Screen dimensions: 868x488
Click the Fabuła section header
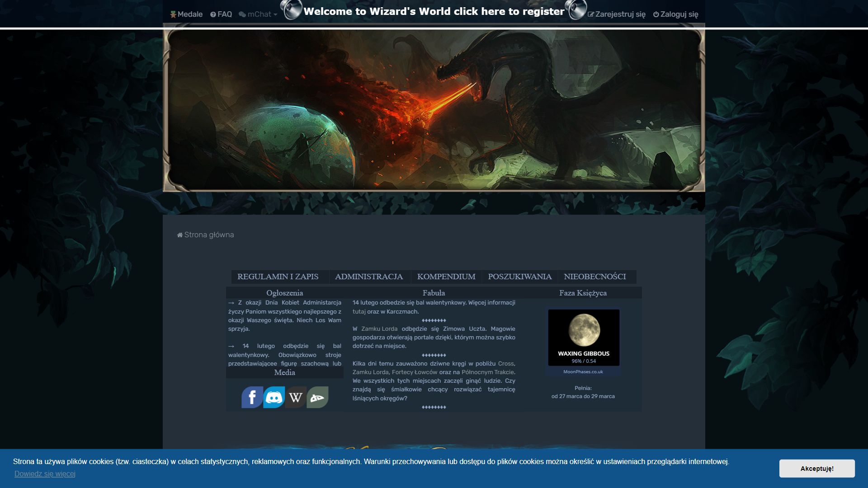434,293
